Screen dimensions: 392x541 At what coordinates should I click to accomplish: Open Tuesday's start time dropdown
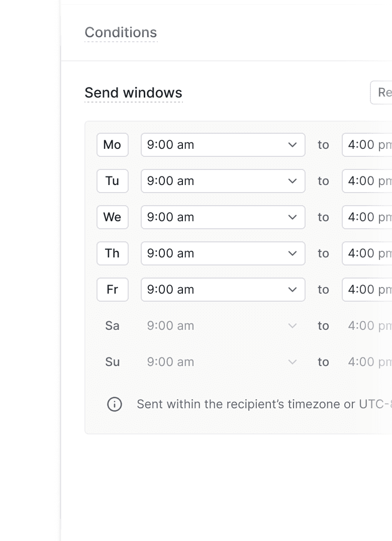223,181
